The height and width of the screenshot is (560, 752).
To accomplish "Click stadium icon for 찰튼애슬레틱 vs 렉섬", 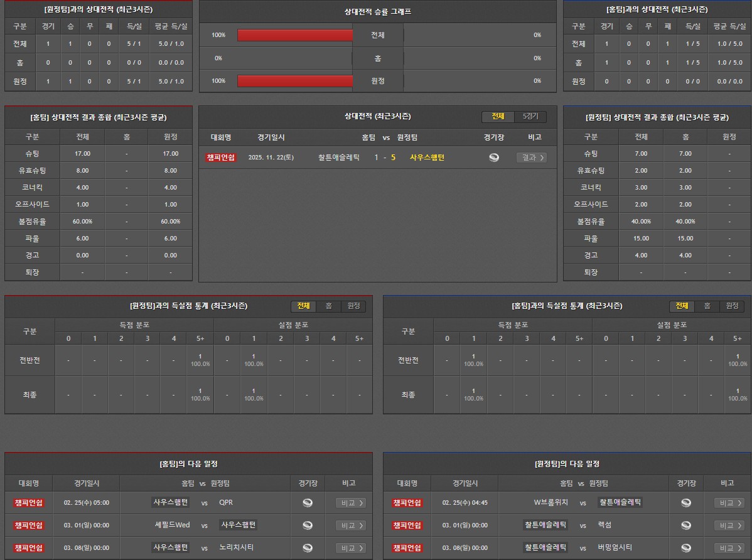I will point(686,525).
